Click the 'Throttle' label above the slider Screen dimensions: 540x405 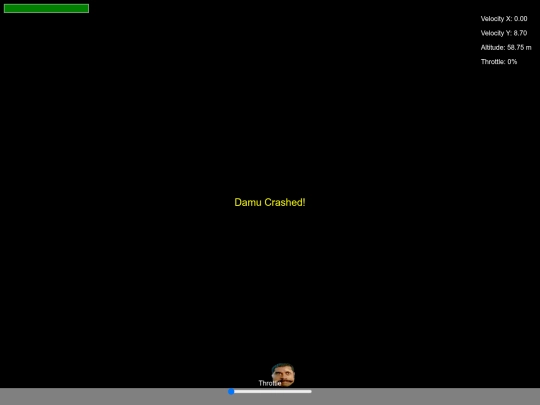coord(270,383)
